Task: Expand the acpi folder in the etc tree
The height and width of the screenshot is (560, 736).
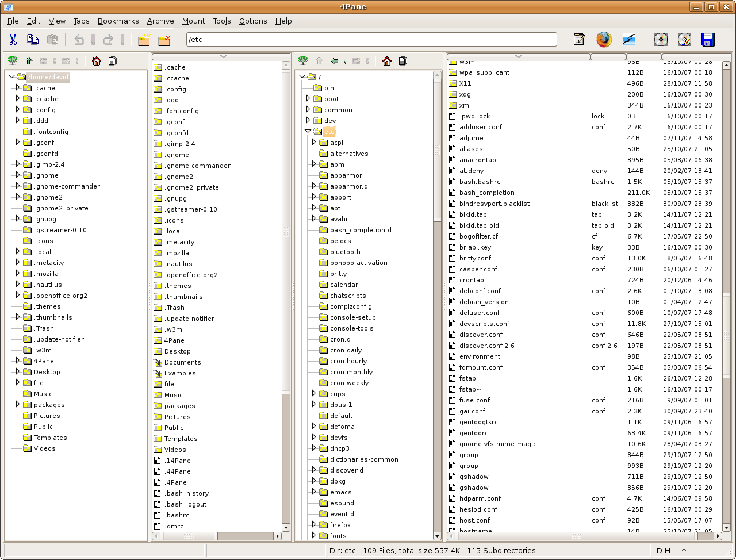Action: [x=313, y=142]
